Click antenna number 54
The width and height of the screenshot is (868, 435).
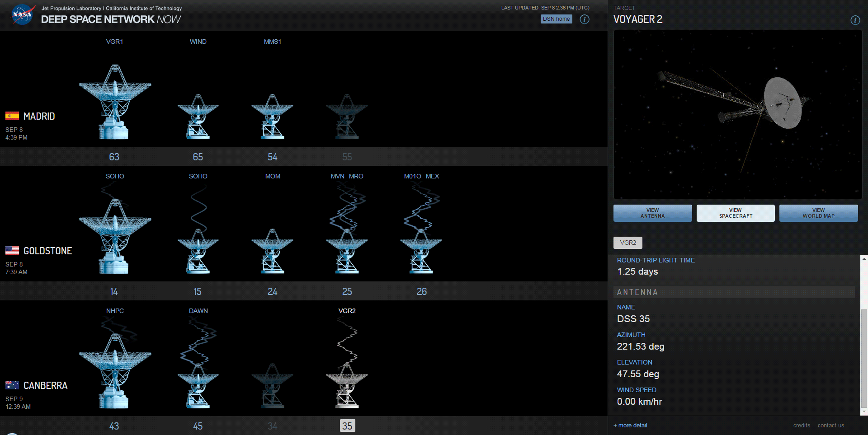point(272,157)
